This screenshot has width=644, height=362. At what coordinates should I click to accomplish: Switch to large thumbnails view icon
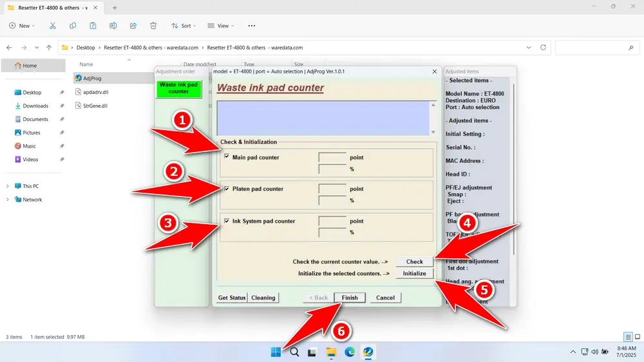pyautogui.click(x=638, y=337)
